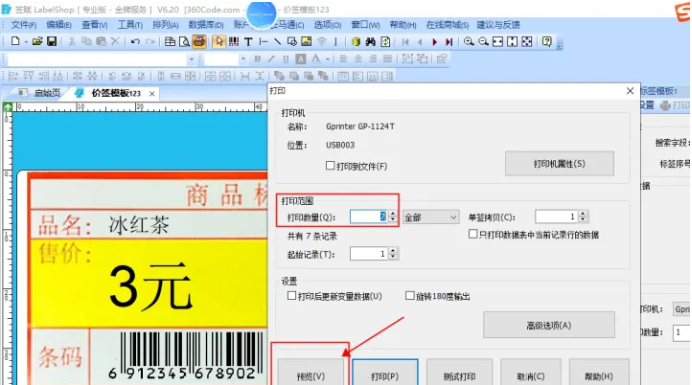
Task: Save the label with the floppy icon
Action: pyautogui.click(x=52, y=42)
